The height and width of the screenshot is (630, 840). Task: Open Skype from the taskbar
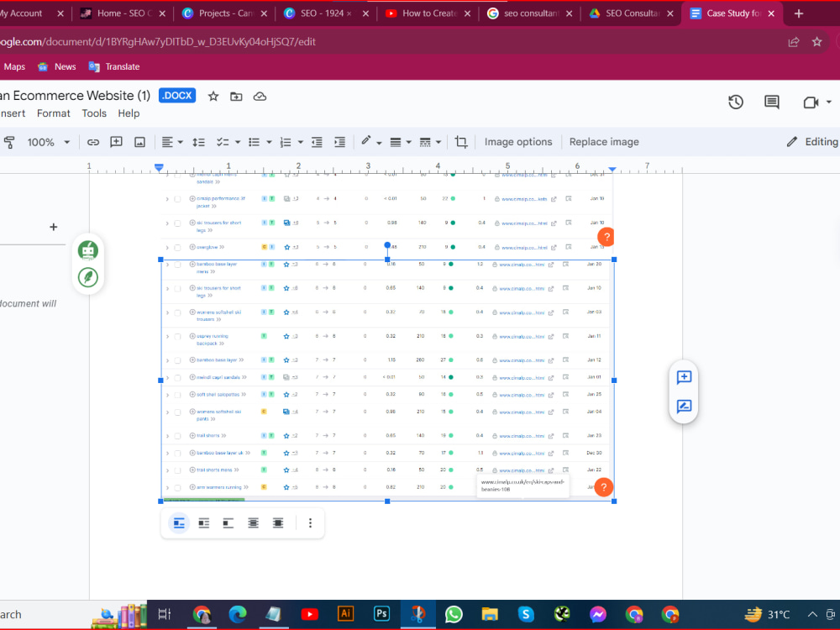coord(526,614)
